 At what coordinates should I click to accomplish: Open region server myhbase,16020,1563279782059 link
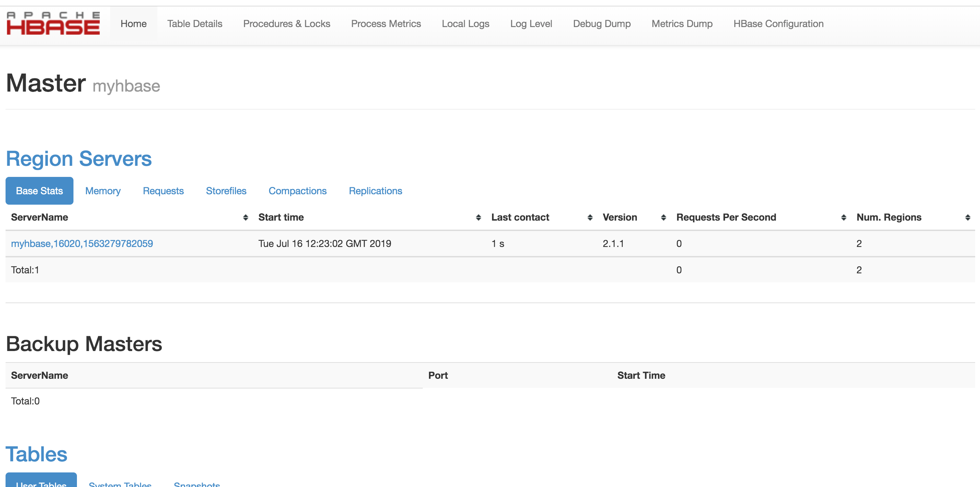(x=82, y=244)
